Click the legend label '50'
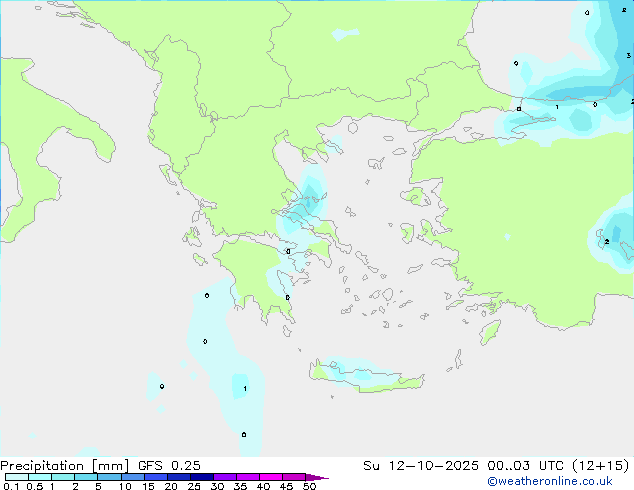Screen dimensions: 634x490 [309, 486]
